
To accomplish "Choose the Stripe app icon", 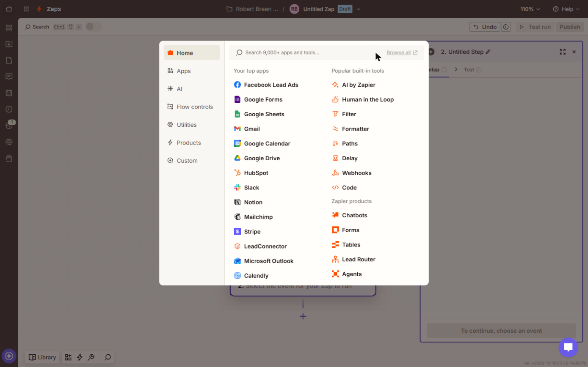I will [237, 232].
